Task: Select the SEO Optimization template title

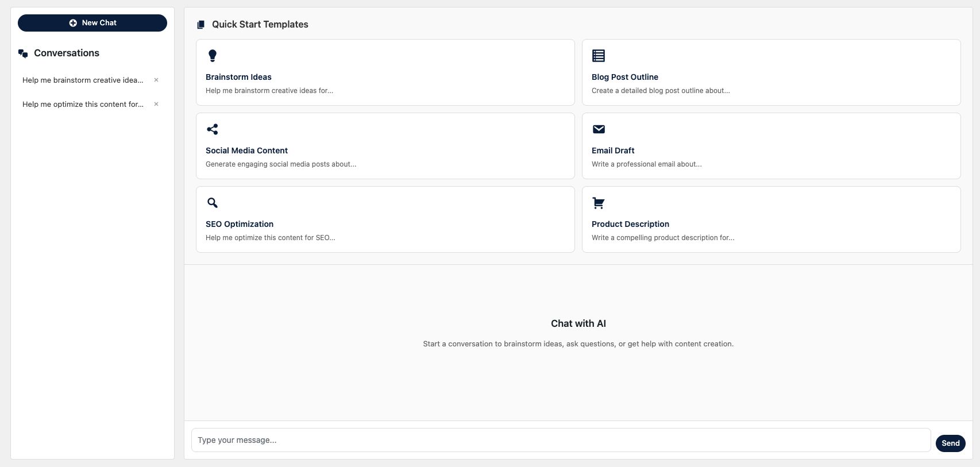Action: point(240,224)
